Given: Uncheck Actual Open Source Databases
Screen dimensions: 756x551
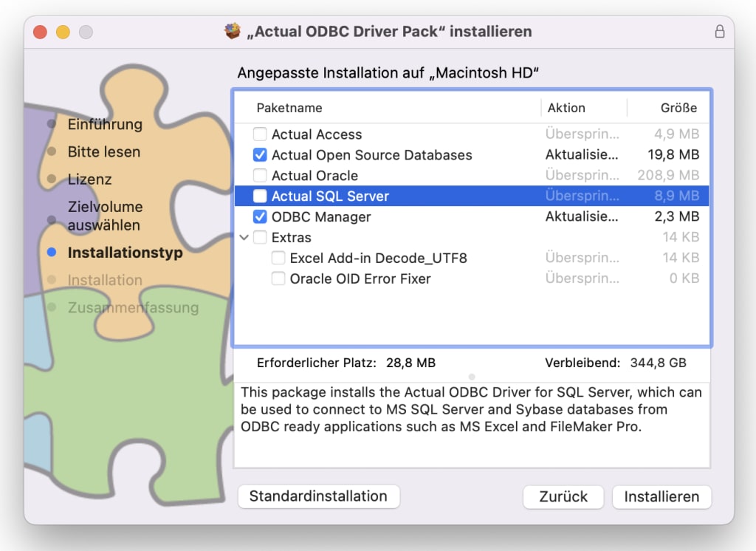Looking at the screenshot, I should 260,154.
